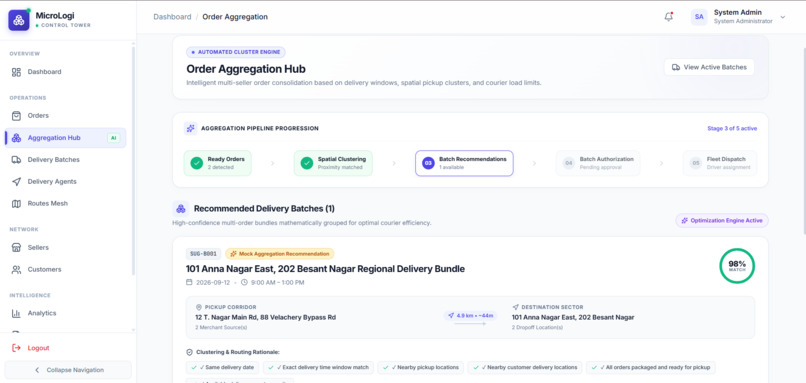Click the MicroLogi logo icon
This screenshot has width=806, height=383.
pos(19,20)
